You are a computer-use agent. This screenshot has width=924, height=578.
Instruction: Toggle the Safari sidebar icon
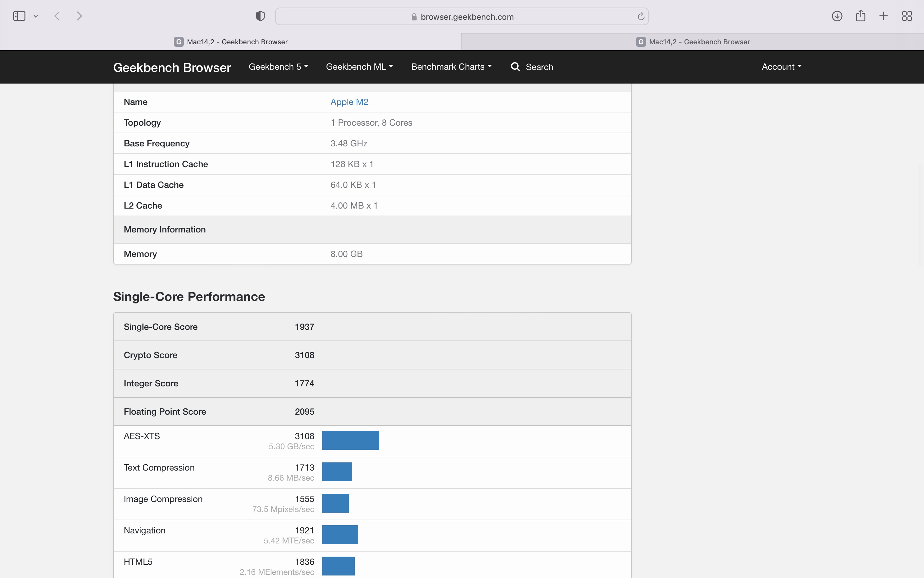[x=19, y=16]
